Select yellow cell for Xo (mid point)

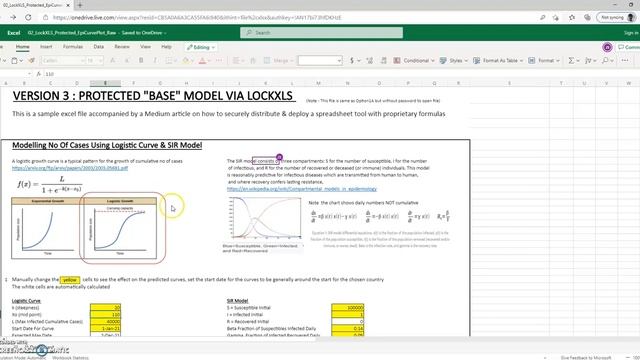[105, 314]
